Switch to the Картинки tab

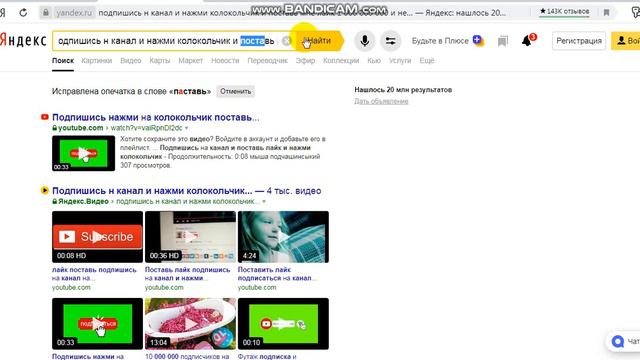pyautogui.click(x=96, y=60)
